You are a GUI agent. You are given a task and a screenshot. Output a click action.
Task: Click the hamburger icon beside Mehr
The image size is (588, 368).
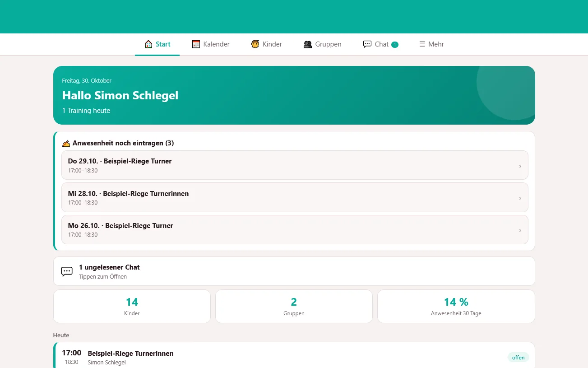tap(422, 44)
